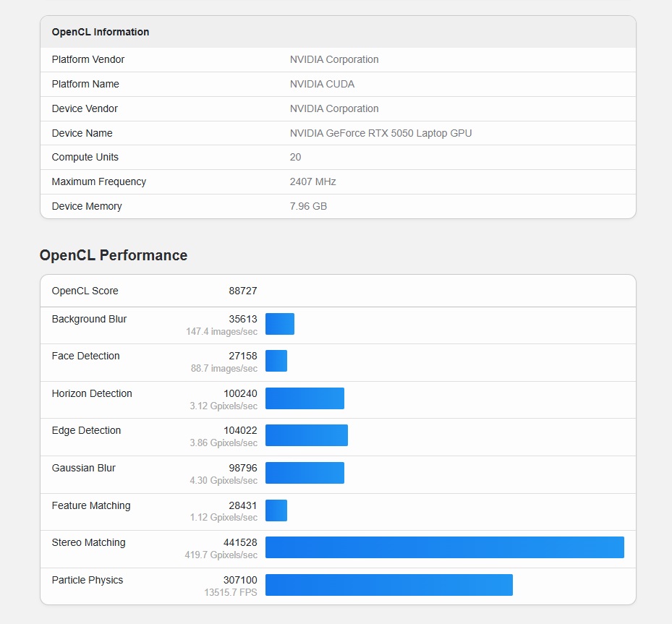The image size is (672, 624).
Task: Click the Stereo Matching score bar
Action: point(445,547)
